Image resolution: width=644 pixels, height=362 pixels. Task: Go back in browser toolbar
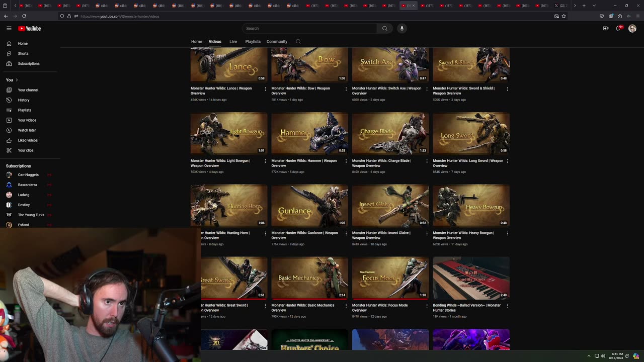pos(6,16)
